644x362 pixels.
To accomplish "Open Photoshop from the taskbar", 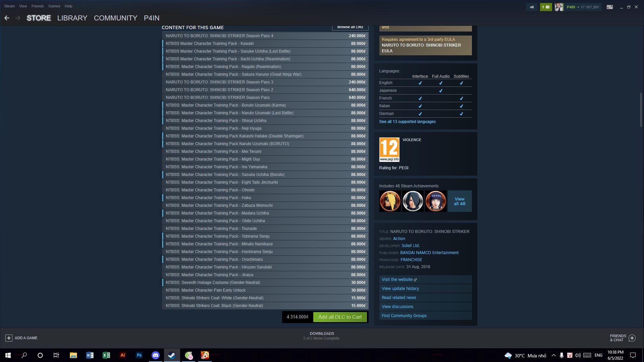I will [139, 355].
